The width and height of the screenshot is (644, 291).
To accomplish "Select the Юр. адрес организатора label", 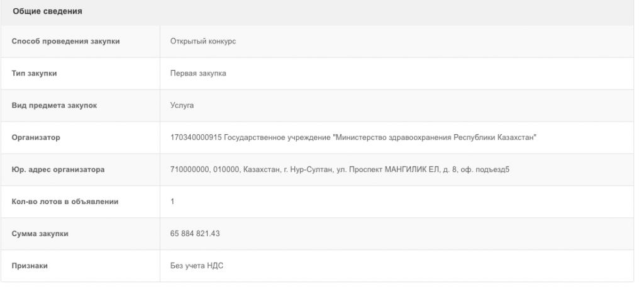I will (x=58, y=169).
